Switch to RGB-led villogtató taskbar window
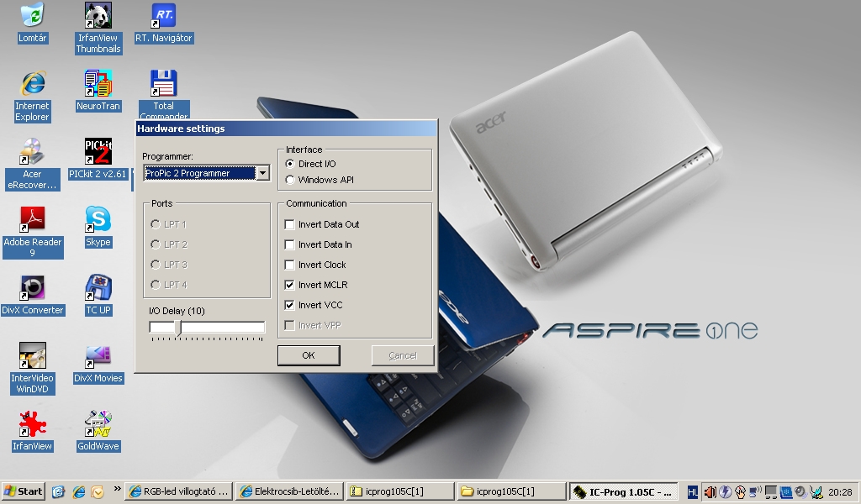The height and width of the screenshot is (504, 861). 179,491
